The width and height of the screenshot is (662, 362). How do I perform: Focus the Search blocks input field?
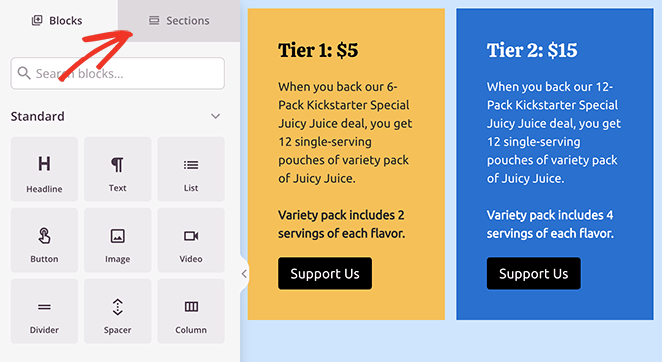tap(117, 73)
